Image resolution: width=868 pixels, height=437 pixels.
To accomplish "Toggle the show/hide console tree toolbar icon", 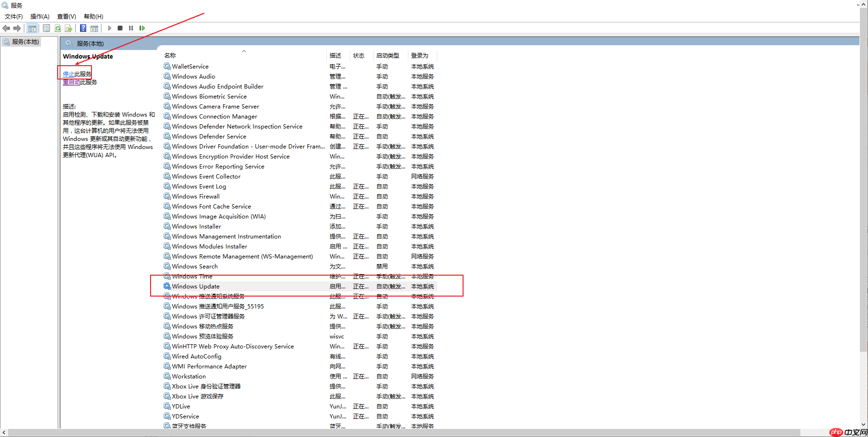I will (x=32, y=28).
